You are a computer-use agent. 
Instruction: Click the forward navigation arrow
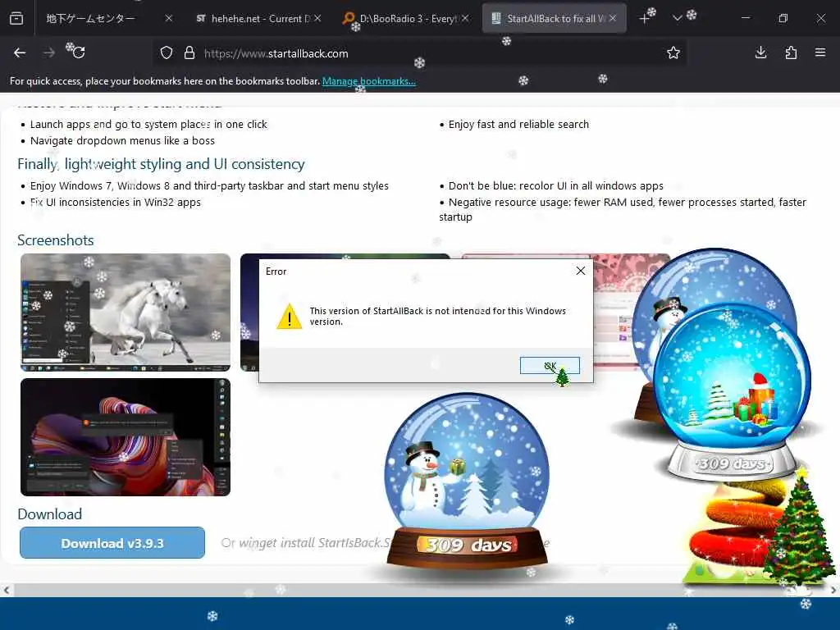tap(48, 52)
